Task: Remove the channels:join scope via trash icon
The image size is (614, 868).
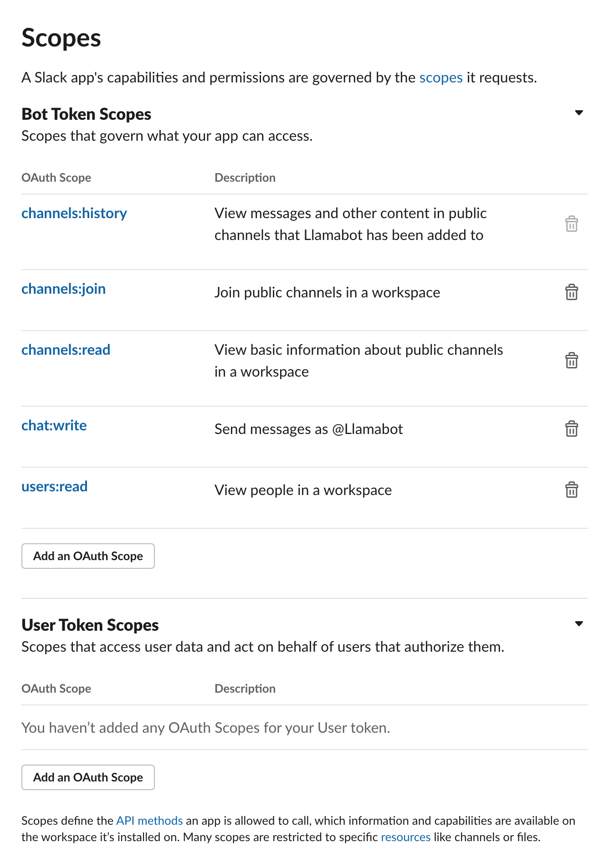Action: click(571, 292)
